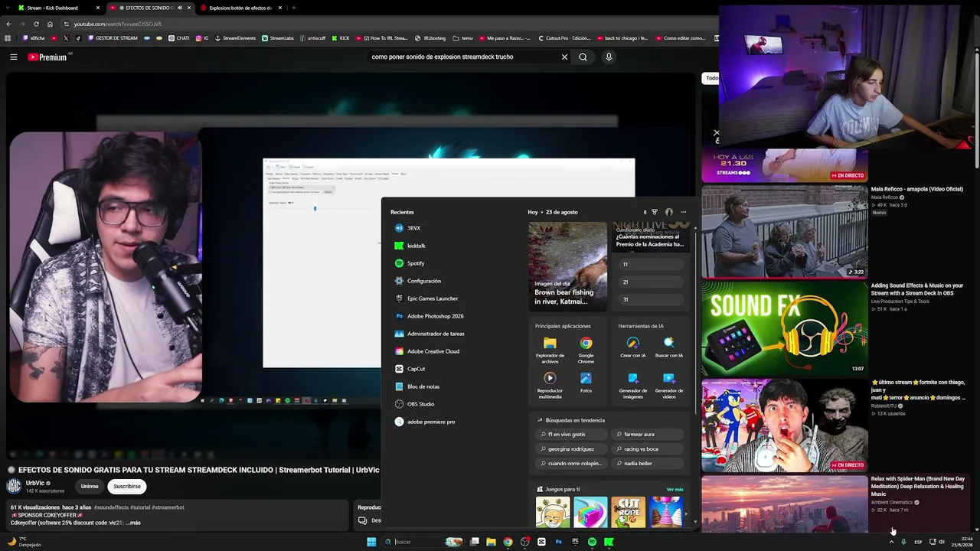
Task: Open UrbVic channel name link
Action: pyautogui.click(x=35, y=484)
